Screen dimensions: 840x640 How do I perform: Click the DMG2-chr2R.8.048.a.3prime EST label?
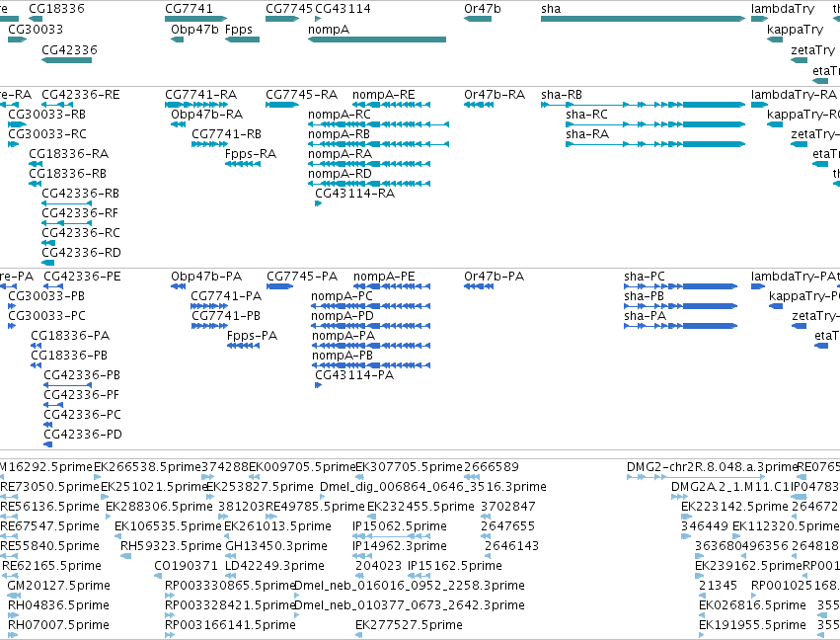pos(713,467)
